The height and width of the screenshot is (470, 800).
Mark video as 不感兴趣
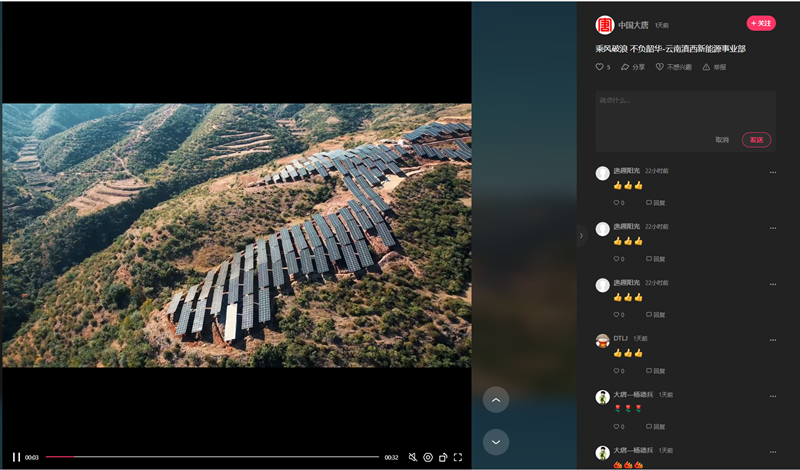pos(673,67)
